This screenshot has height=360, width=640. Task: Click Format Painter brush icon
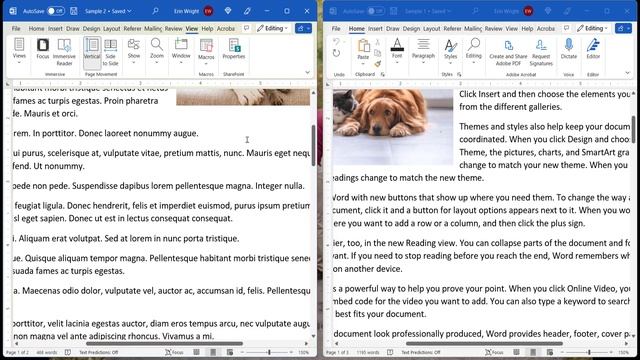[378, 63]
